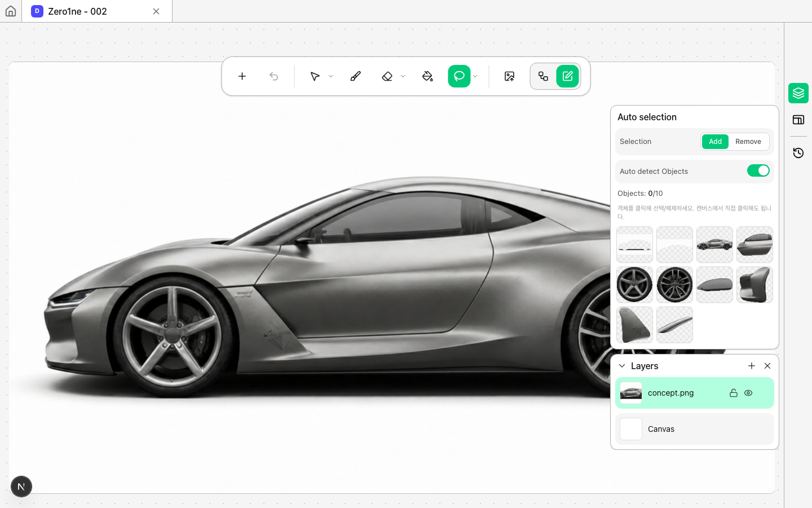812x508 pixels.
Task: Select the roof panel object thumbnail
Action: (x=714, y=284)
